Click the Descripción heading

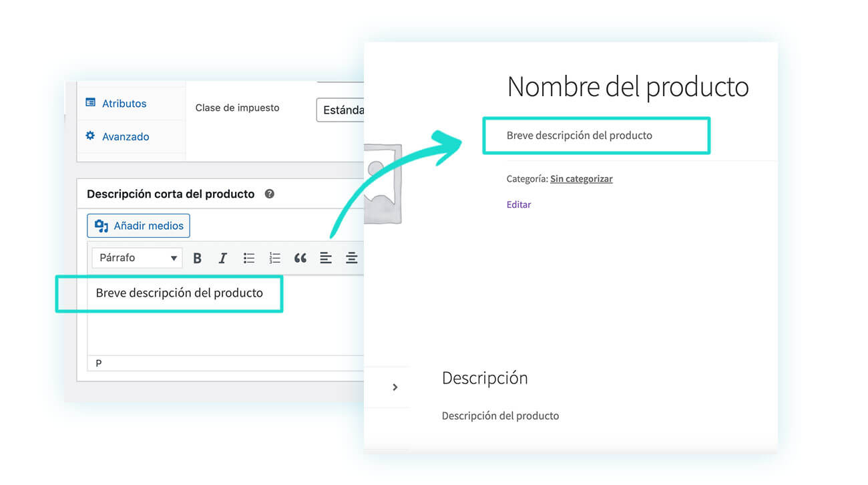(x=485, y=377)
